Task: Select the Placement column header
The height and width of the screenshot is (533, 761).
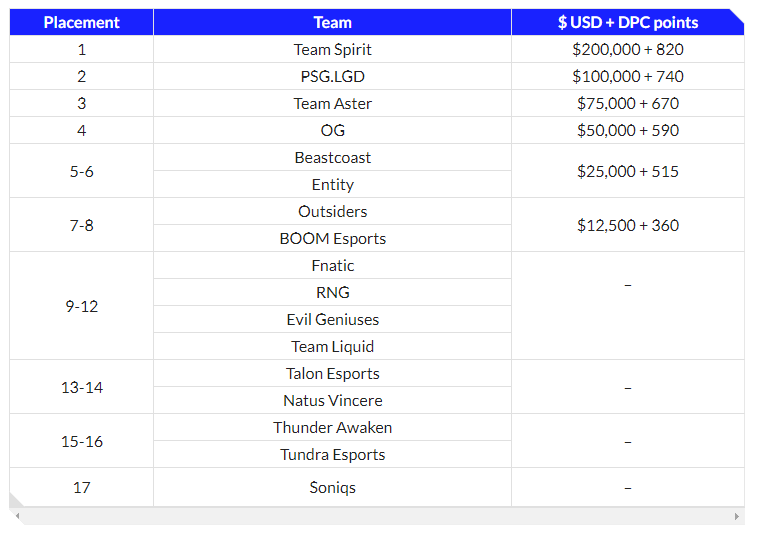Action: [x=81, y=22]
